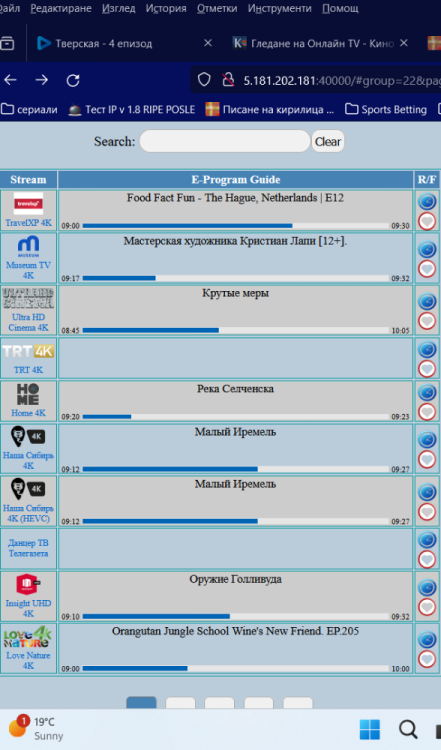Click the blue record icon for TRT 4K
This screenshot has height=750, width=441.
(x=427, y=349)
